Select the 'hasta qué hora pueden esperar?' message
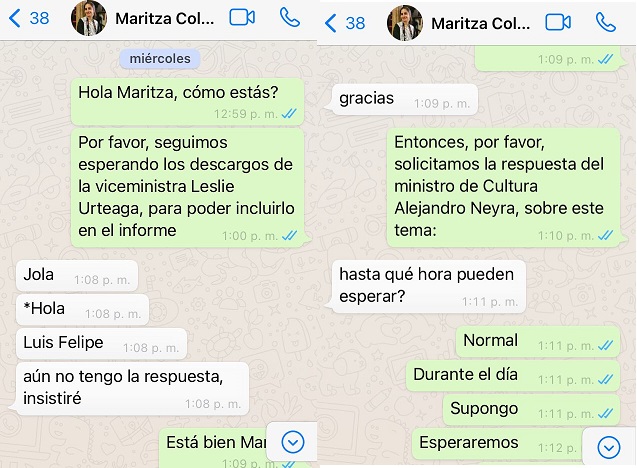This screenshot has width=637, height=468. pyautogui.click(x=429, y=287)
